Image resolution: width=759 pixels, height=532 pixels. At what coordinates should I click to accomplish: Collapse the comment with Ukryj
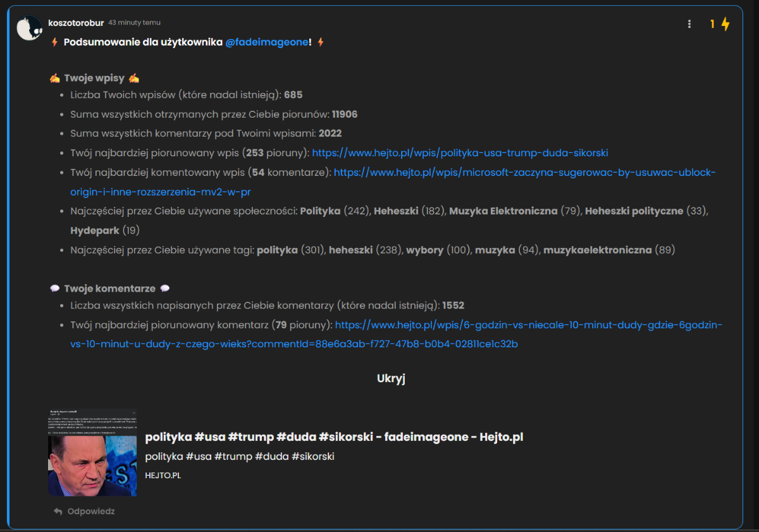tap(391, 378)
